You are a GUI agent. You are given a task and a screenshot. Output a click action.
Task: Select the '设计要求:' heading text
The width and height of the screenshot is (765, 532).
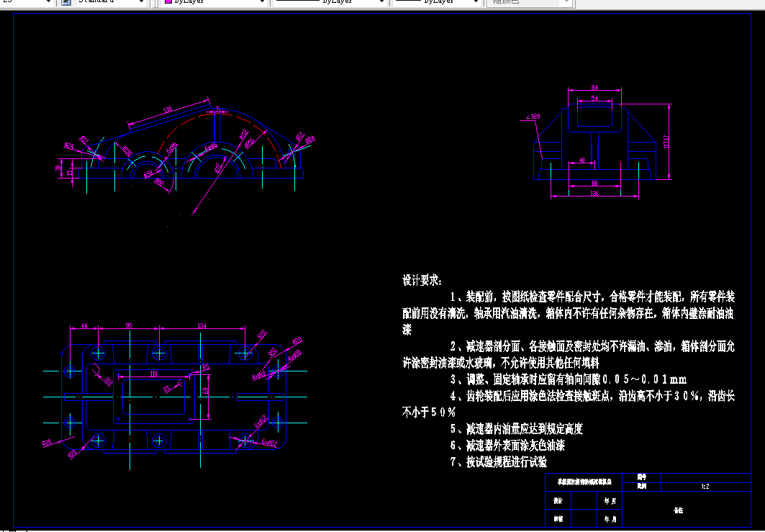pos(422,281)
